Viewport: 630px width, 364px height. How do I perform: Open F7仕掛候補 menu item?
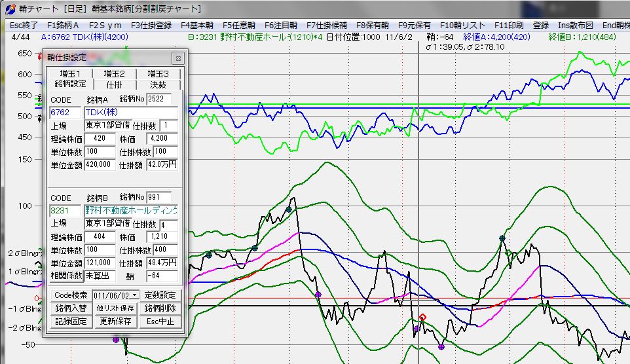(327, 26)
